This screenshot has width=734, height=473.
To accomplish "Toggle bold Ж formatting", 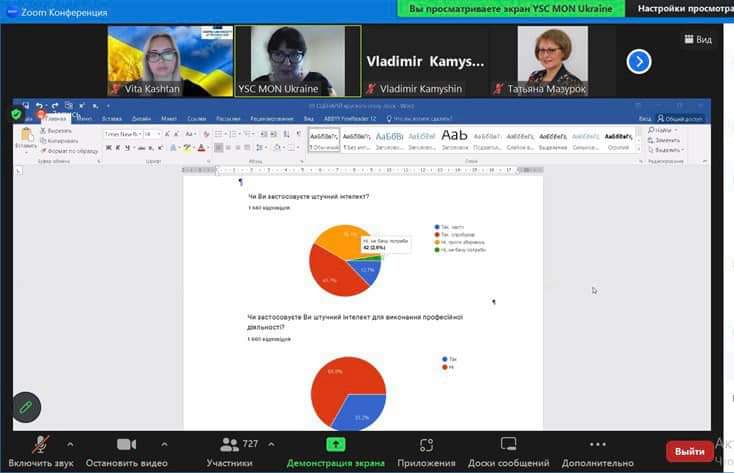I will [109, 148].
